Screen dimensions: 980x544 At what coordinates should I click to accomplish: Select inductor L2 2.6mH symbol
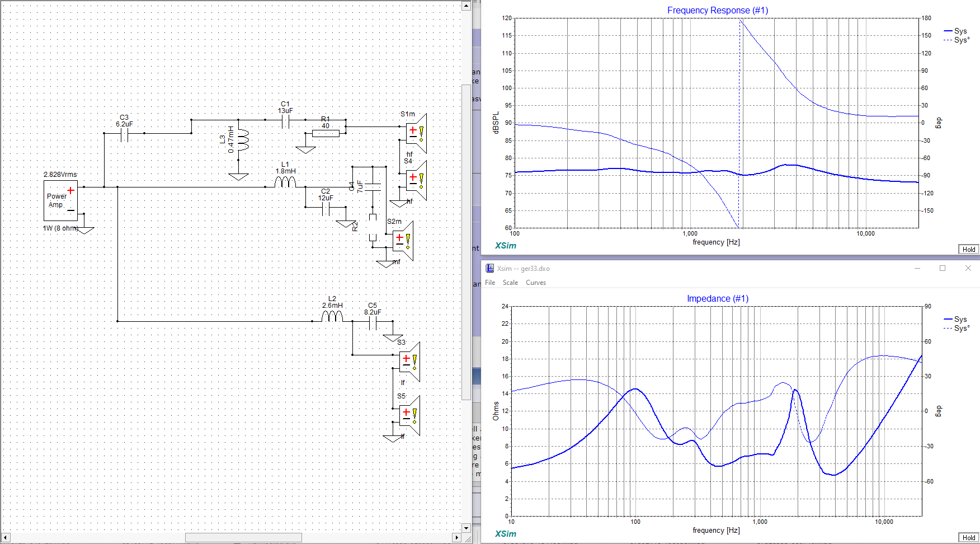point(332,316)
